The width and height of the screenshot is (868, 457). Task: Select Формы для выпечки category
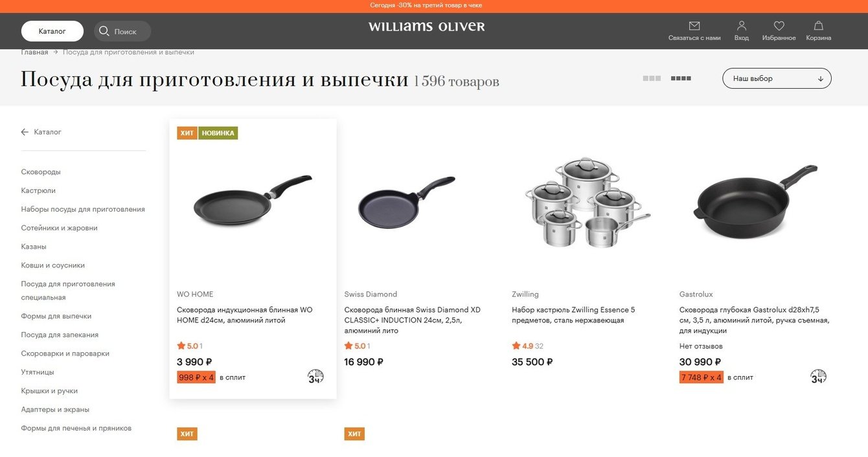click(x=56, y=317)
